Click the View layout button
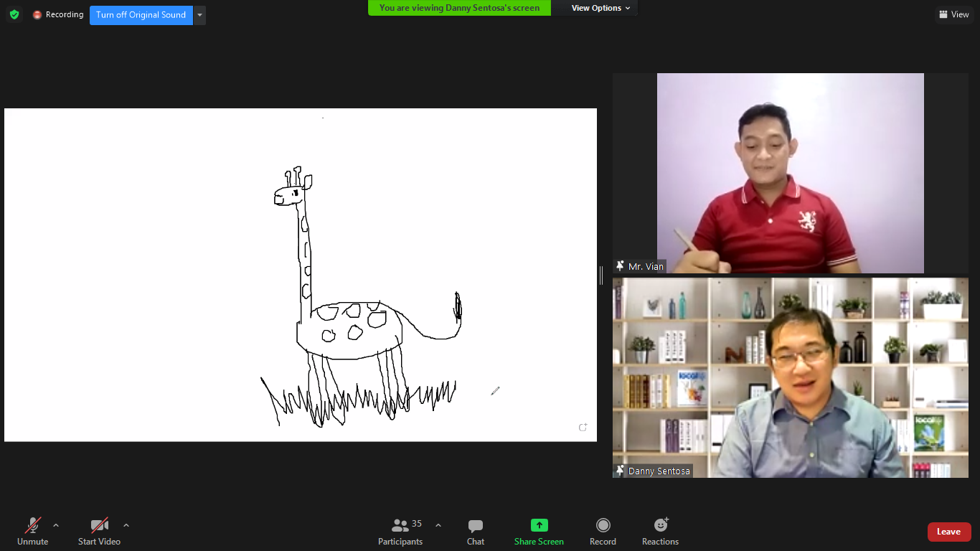Image resolution: width=980 pixels, height=551 pixels. pos(953,14)
